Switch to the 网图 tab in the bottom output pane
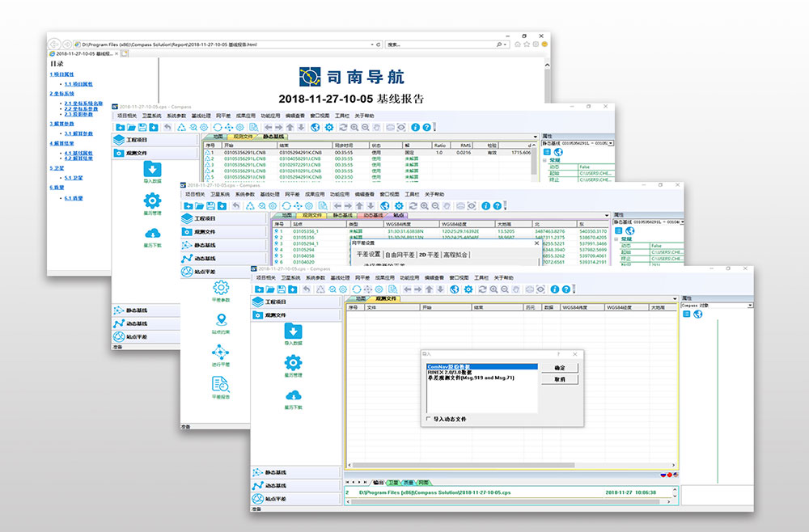Image resolution: width=809 pixels, height=532 pixels. (x=423, y=483)
